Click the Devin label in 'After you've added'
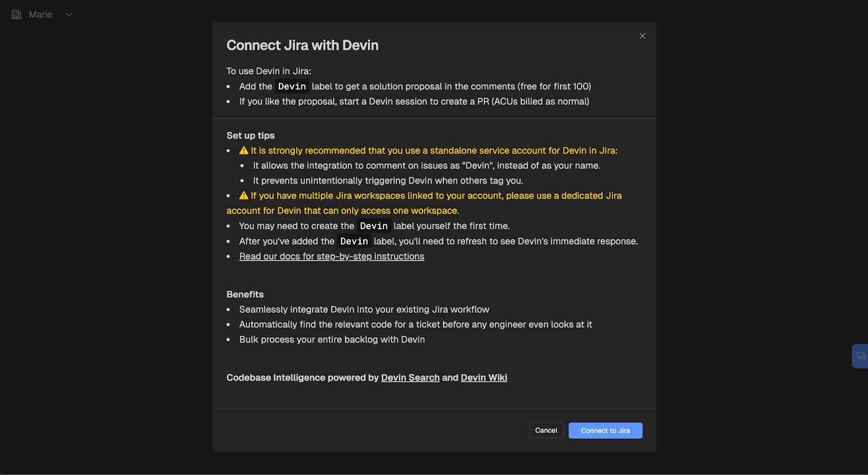This screenshot has height=475, width=868. (x=354, y=241)
